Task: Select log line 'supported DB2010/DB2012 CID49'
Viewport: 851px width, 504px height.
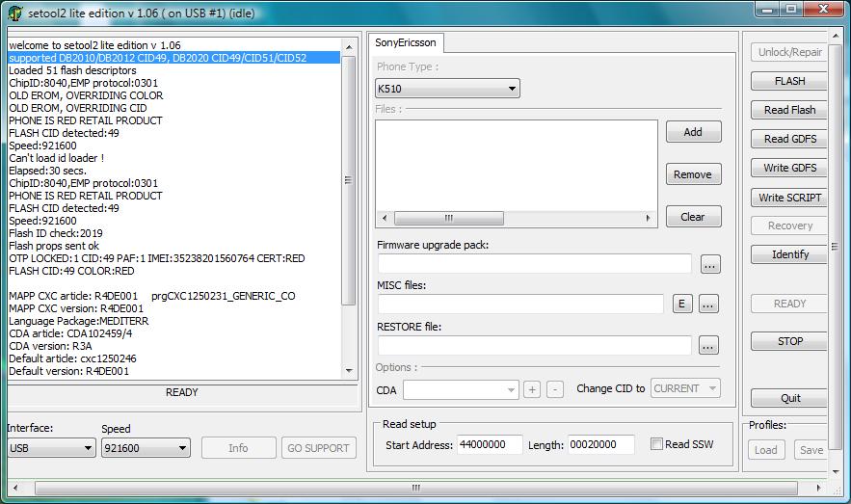Action: [x=173, y=58]
